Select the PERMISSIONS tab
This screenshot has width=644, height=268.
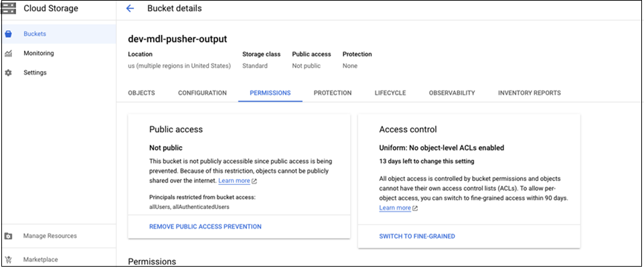pyautogui.click(x=270, y=93)
